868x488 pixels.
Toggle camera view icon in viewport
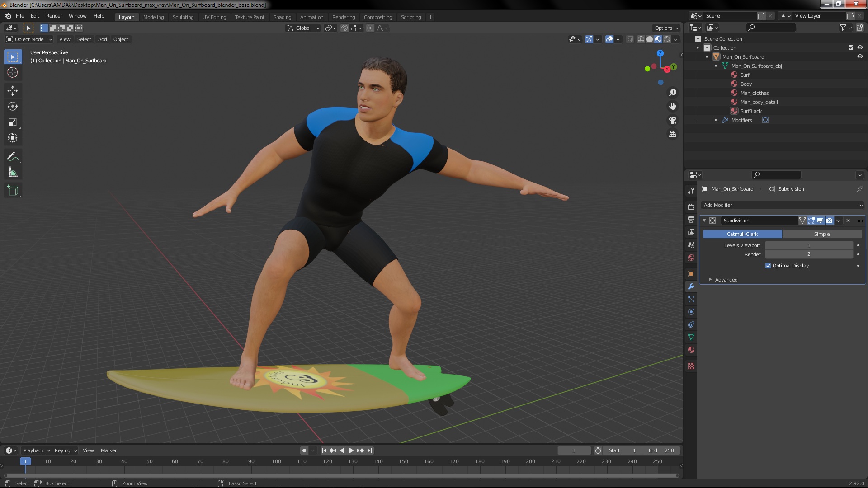coord(673,121)
